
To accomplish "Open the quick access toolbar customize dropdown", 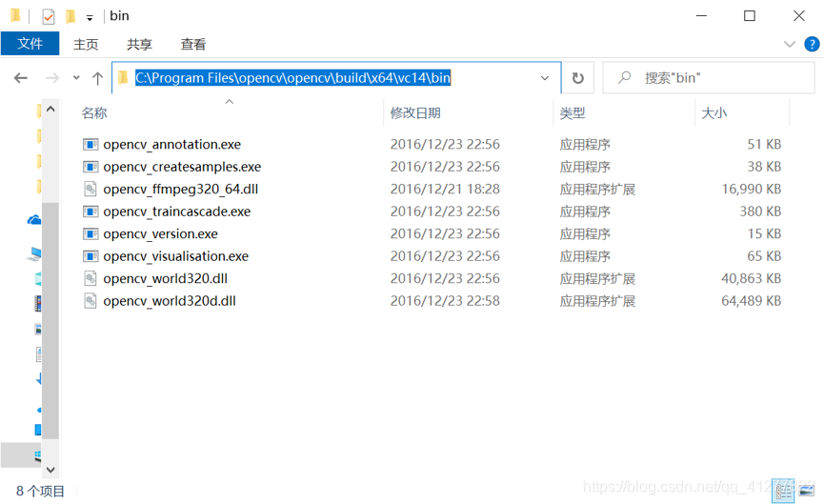I will click(x=90, y=18).
